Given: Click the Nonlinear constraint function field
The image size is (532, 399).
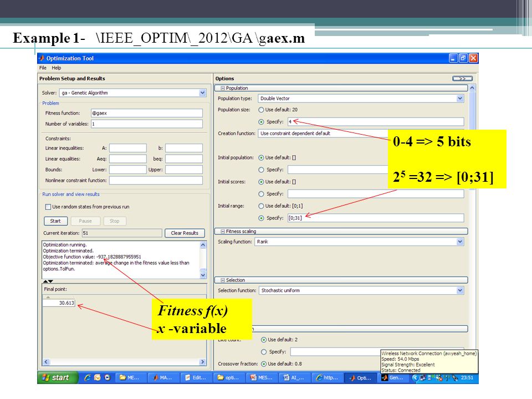Looking at the screenshot, I should pyautogui.click(x=156, y=181).
